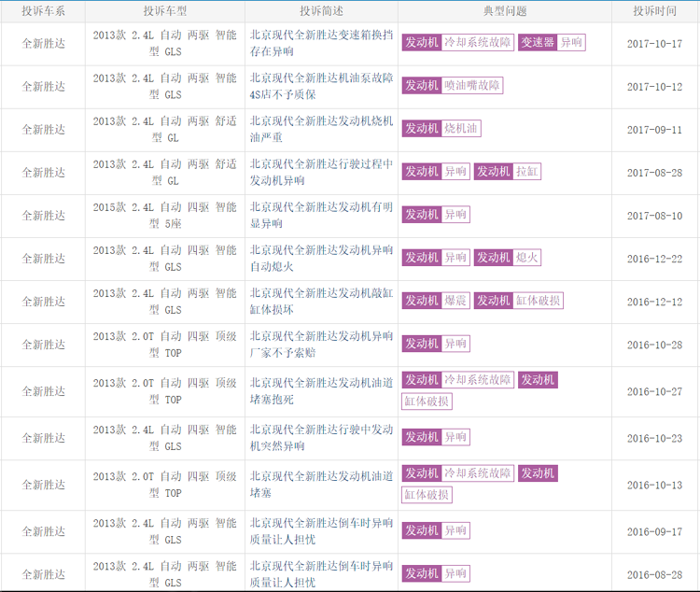Select the 发动机 爆震 tag
The width and height of the screenshot is (700, 592).
pyautogui.click(x=436, y=301)
